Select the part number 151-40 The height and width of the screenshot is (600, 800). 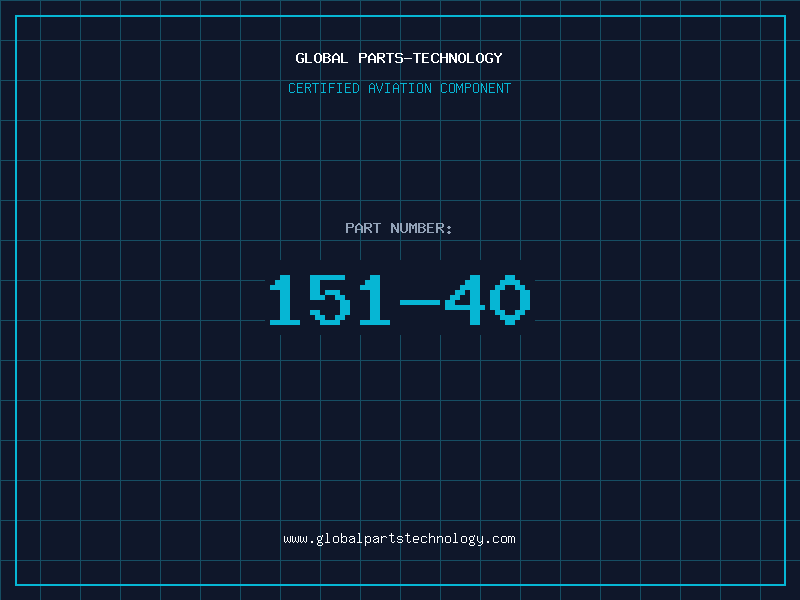[400, 300]
